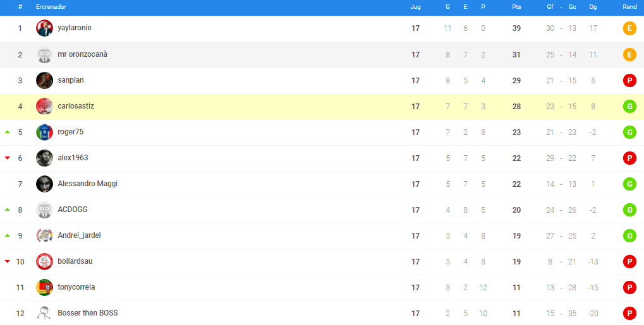Click the green up arrow beside roger75
This screenshot has width=644, height=325.
pyautogui.click(x=7, y=132)
